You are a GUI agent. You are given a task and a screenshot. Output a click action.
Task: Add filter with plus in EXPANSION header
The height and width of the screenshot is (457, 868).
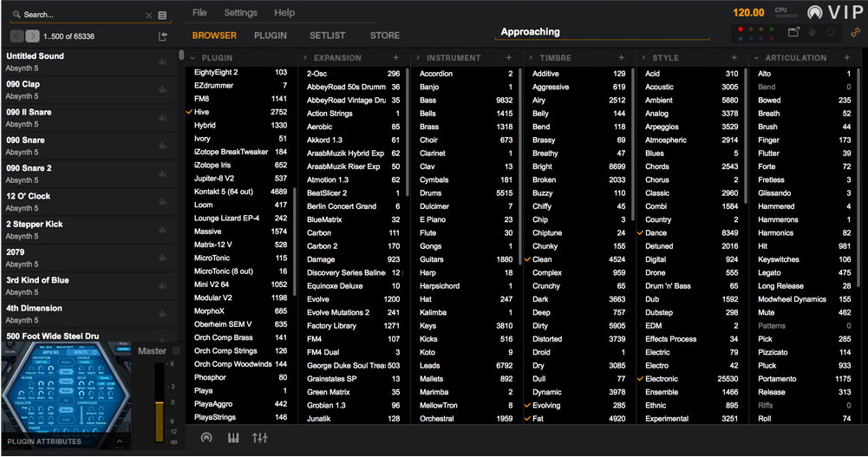pos(395,57)
